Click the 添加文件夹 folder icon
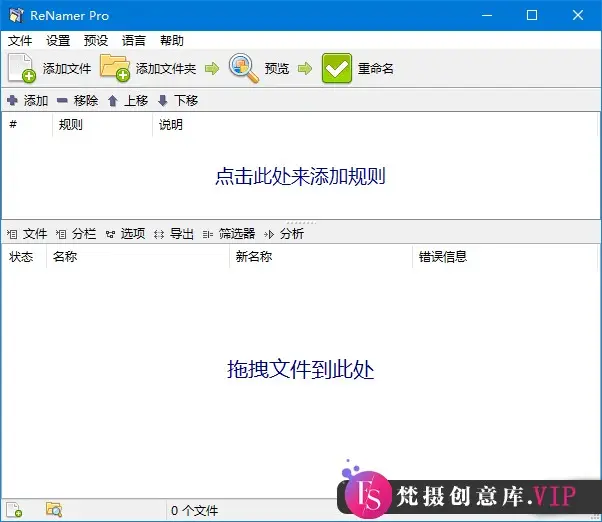Image resolution: width=602 pixels, height=522 pixels. (114, 68)
